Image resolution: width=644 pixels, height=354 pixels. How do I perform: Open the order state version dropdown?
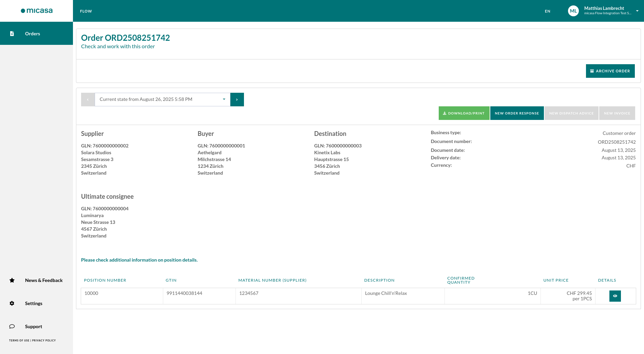(x=163, y=100)
